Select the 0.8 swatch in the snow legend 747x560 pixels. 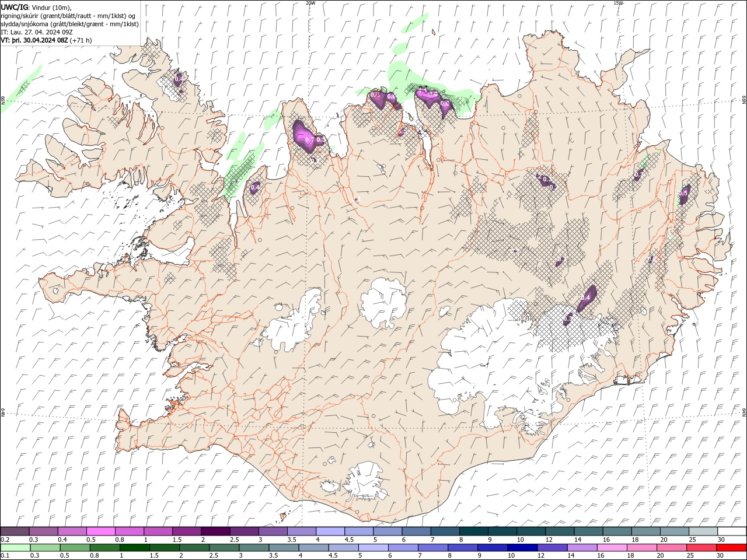[130, 531]
